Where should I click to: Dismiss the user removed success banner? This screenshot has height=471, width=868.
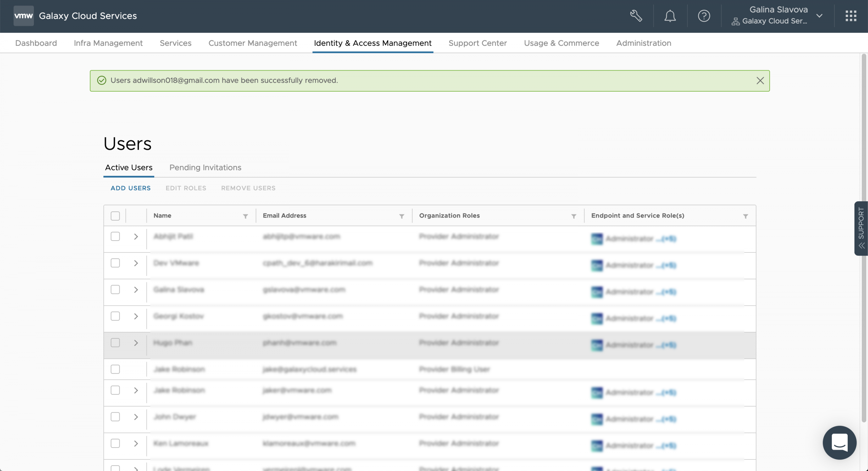(x=760, y=81)
